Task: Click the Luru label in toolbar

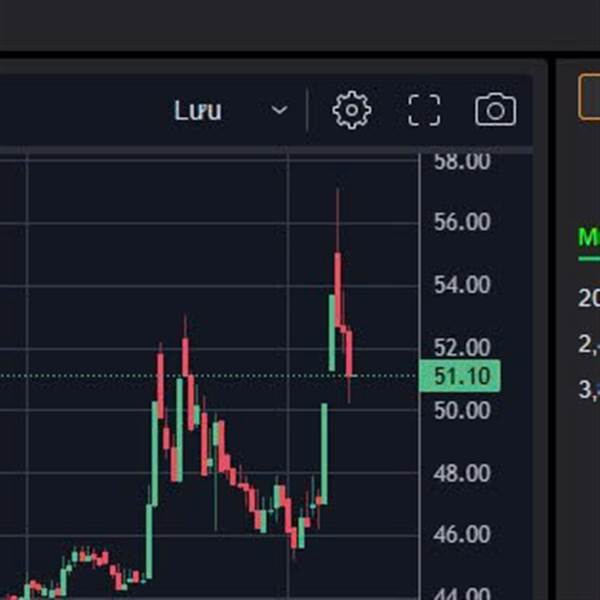Action: point(198,111)
